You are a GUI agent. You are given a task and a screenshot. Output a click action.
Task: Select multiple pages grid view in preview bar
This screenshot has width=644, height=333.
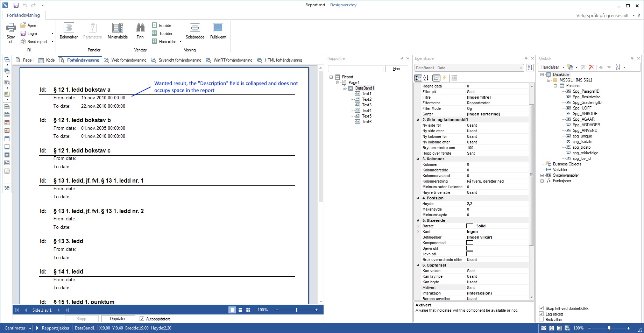pos(248,310)
